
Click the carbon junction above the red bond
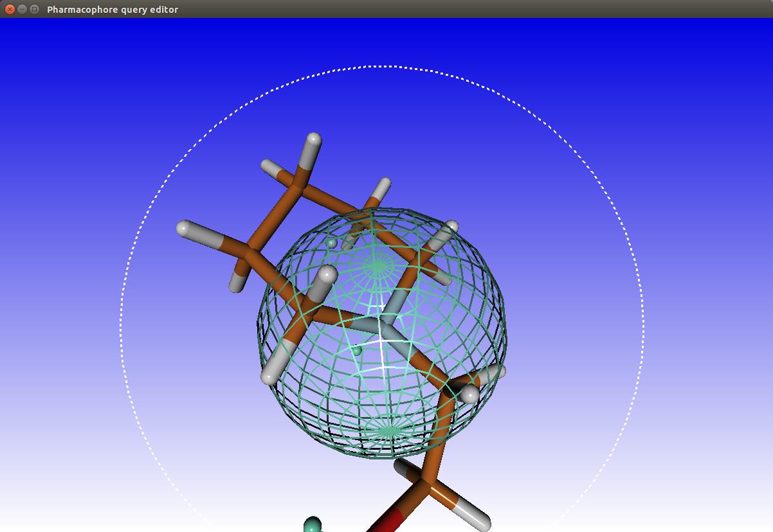[x=426, y=482]
